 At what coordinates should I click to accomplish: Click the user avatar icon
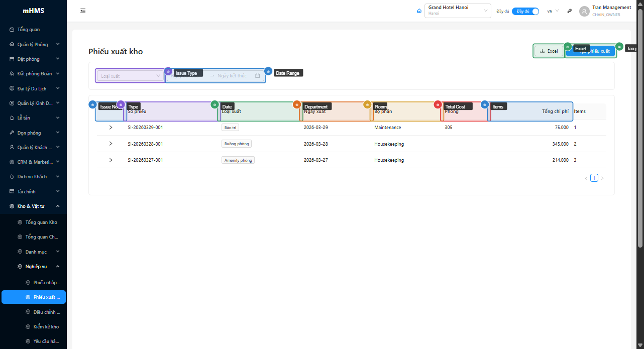[584, 11]
